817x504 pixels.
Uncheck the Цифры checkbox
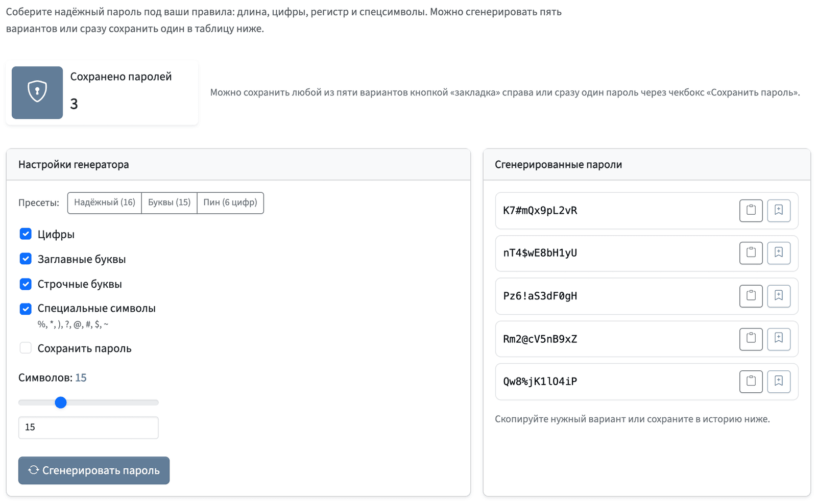(26, 234)
